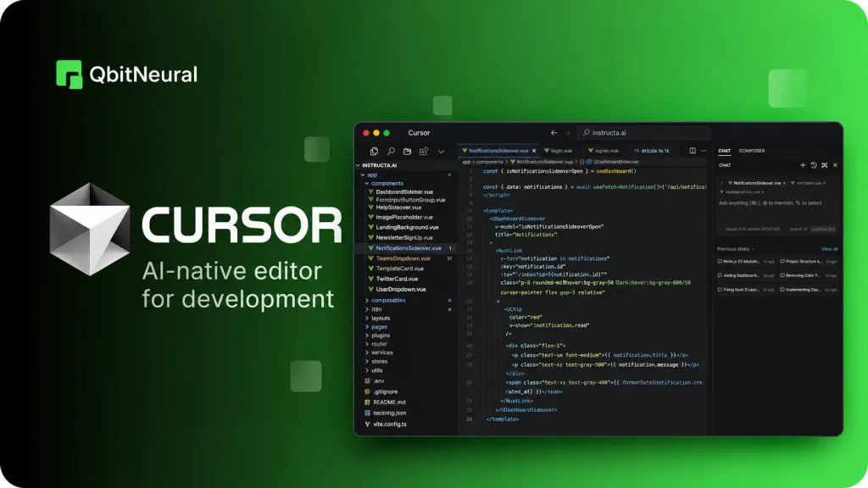868x488 pixels.
Task: Open TwitterCard.vue in the file tree
Action: 397,279
